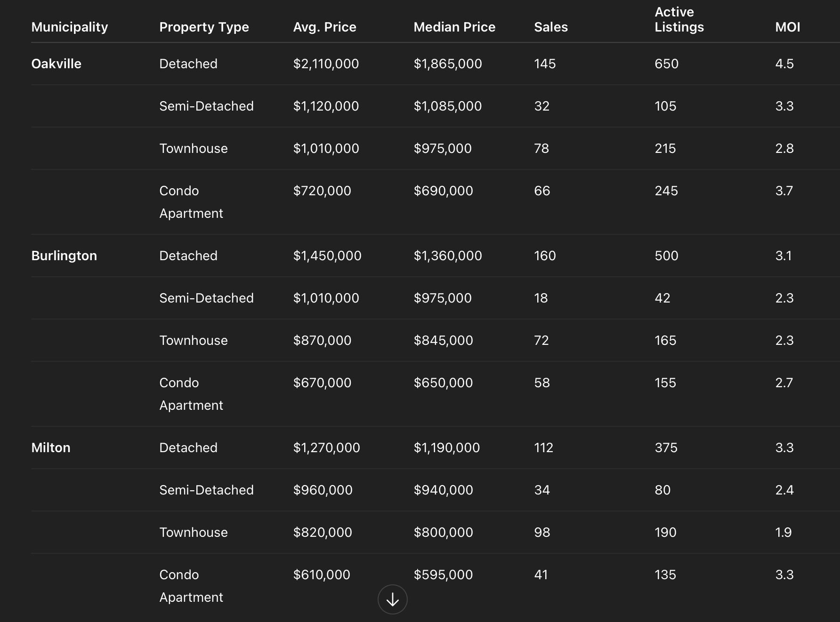840x622 pixels.
Task: Select the Oakville municipality label
Action: coord(56,64)
